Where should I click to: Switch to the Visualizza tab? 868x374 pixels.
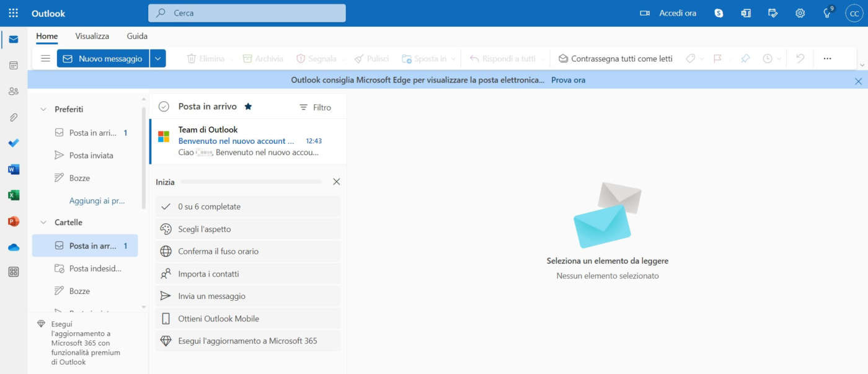tap(92, 36)
